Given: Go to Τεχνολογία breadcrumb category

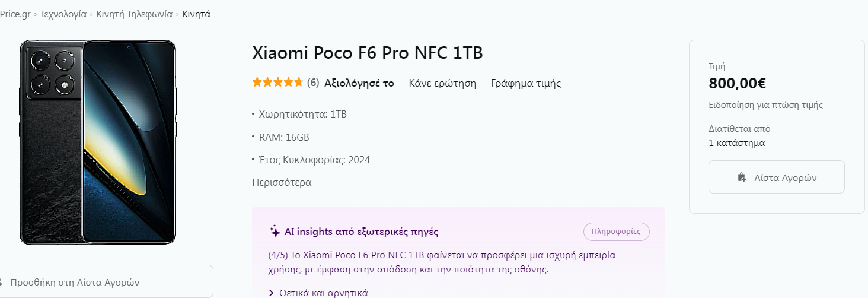Looking at the screenshot, I should 63,14.
